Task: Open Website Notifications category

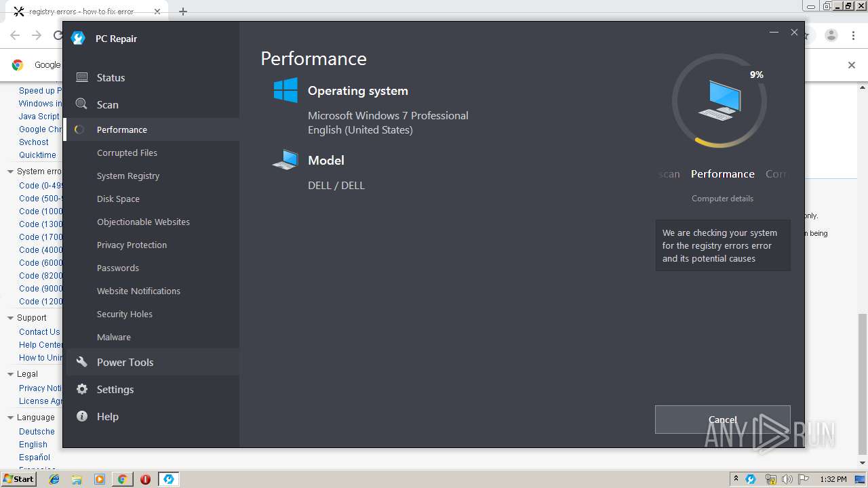Action: [138, 291]
